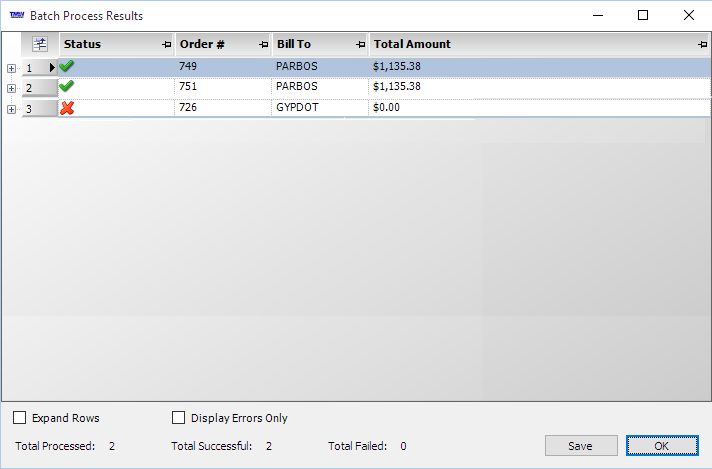712x469 pixels.
Task: Pin the Status column
Action: (x=166, y=45)
